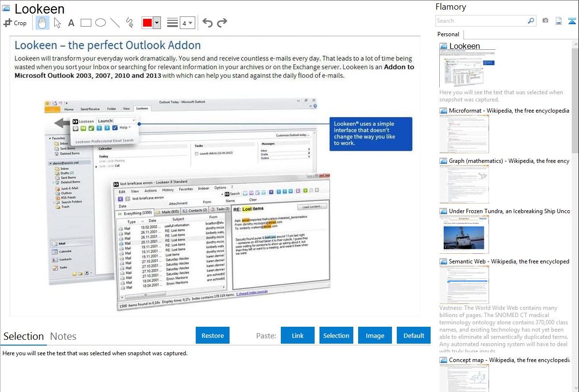579x392 pixels.
Task: Select the Crop tool
Action: point(15,23)
